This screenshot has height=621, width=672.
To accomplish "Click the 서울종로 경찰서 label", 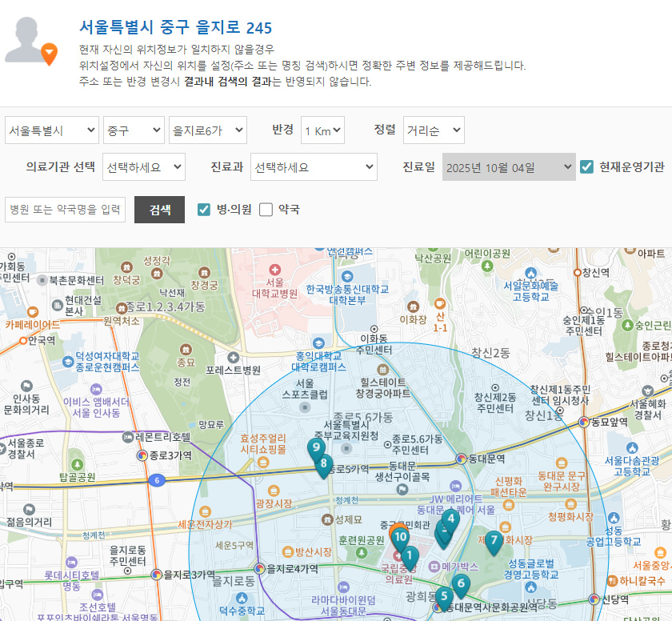I will (x=26, y=448).
